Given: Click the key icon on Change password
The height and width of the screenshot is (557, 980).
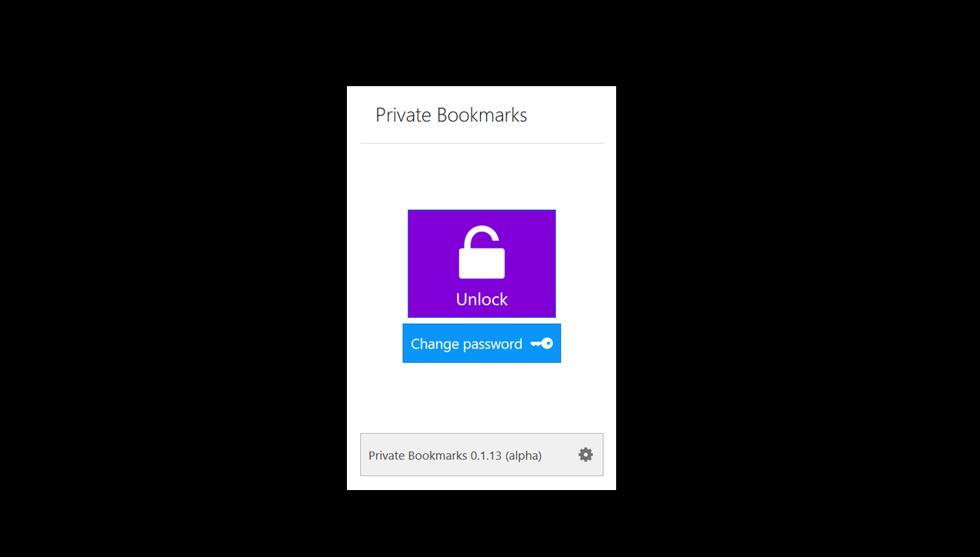Looking at the screenshot, I should click(542, 344).
